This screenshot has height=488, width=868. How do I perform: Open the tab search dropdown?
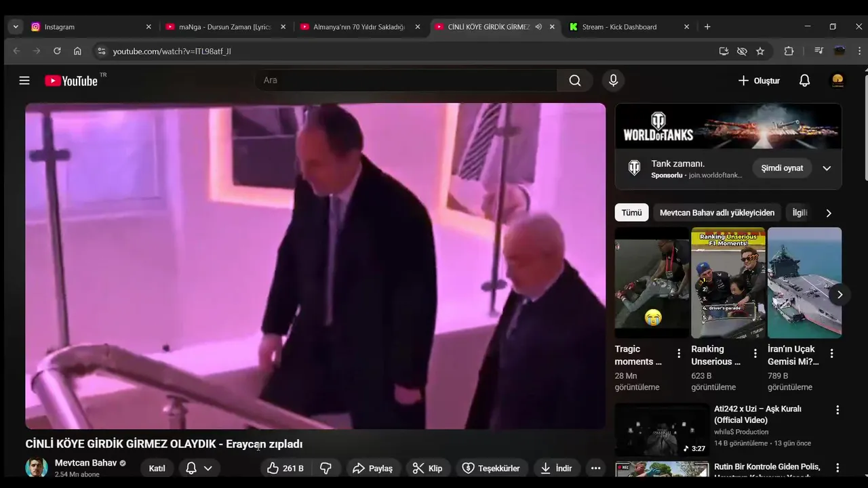[16, 27]
